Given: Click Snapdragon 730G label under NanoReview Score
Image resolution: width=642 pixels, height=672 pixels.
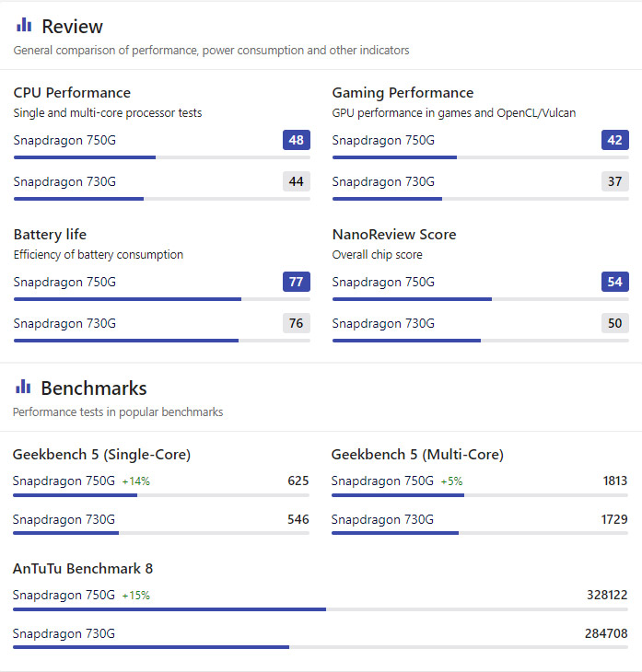Looking at the screenshot, I should (x=383, y=323).
